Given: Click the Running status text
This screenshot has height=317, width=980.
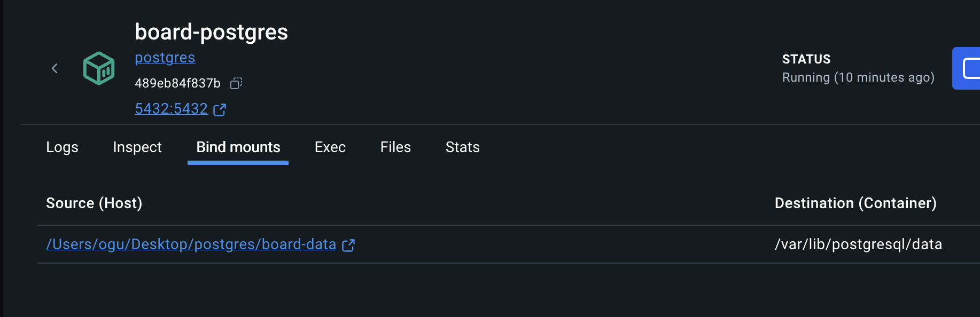Looking at the screenshot, I should click(858, 77).
